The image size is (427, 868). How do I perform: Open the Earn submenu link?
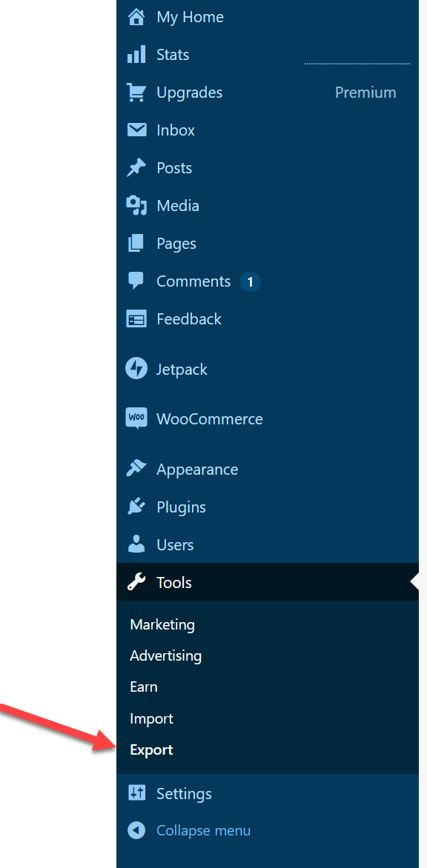143,687
